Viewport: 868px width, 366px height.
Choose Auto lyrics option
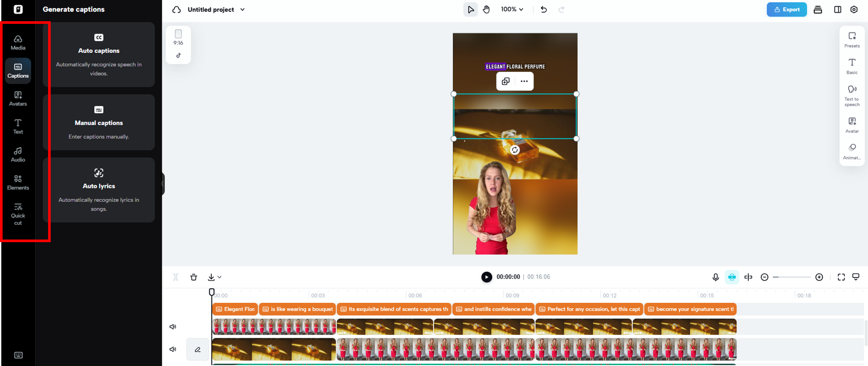point(99,190)
